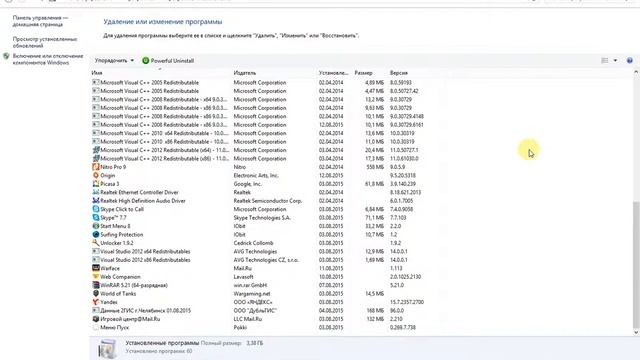The width and height of the screenshot is (640, 360).
Task: Click the Picasa 3 program icon
Action: click(x=96, y=184)
